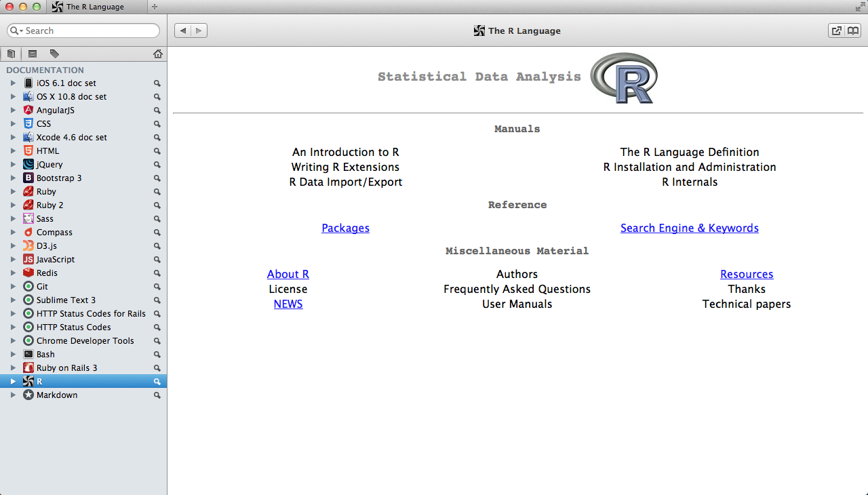Switch to the tags icon view
The height and width of the screenshot is (495, 868).
54,54
